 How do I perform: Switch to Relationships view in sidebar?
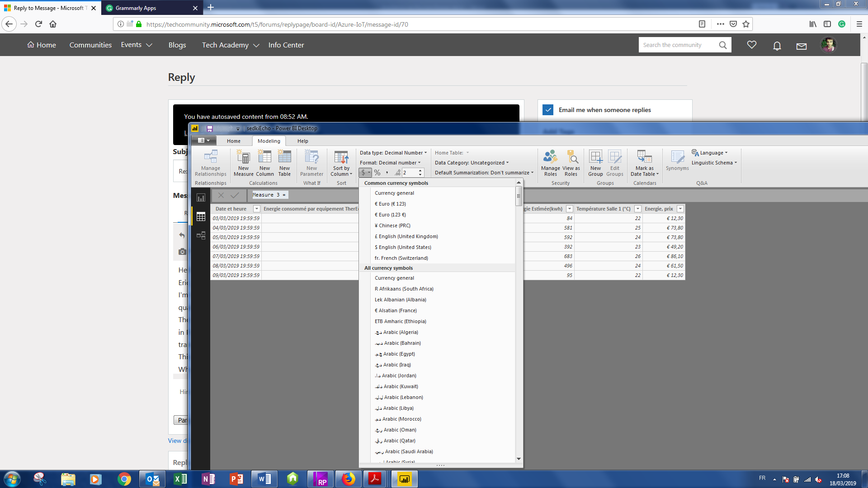(x=201, y=235)
